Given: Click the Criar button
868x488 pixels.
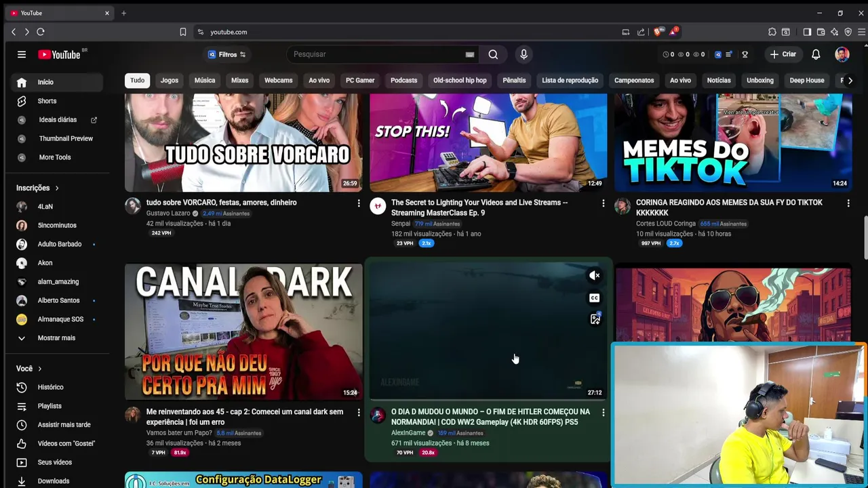Looking at the screenshot, I should [783, 54].
